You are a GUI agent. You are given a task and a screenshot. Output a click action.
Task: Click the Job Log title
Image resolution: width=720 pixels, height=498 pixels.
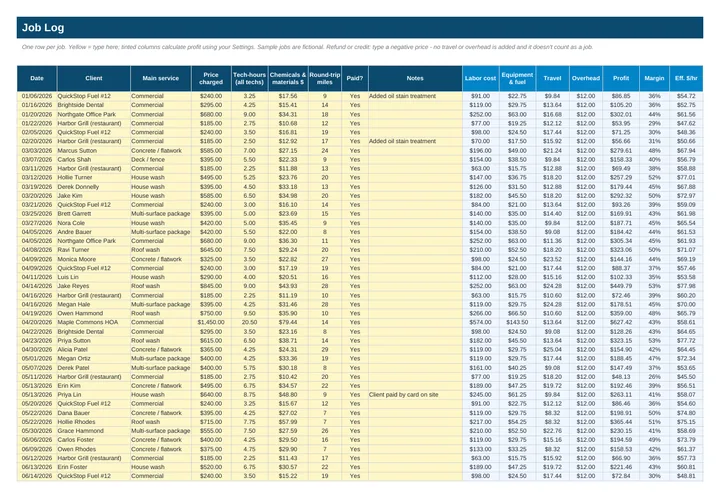pyautogui.click(x=43, y=28)
